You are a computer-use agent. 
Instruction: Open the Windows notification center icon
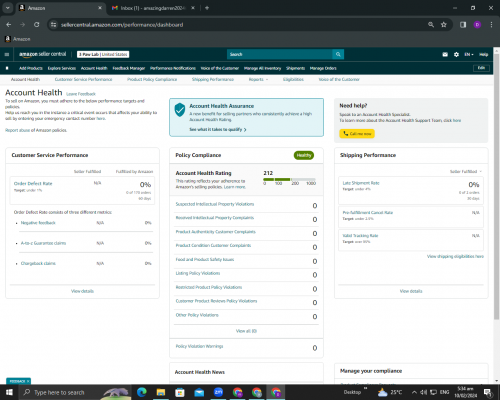click(488, 392)
